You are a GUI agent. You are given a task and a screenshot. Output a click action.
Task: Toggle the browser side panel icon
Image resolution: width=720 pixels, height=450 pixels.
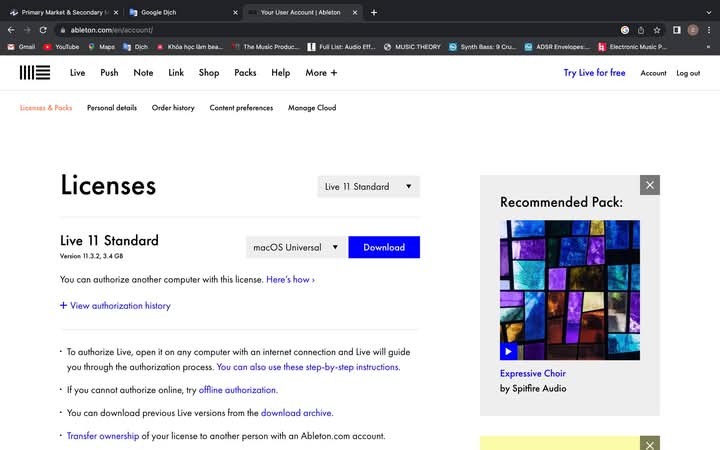point(676,30)
